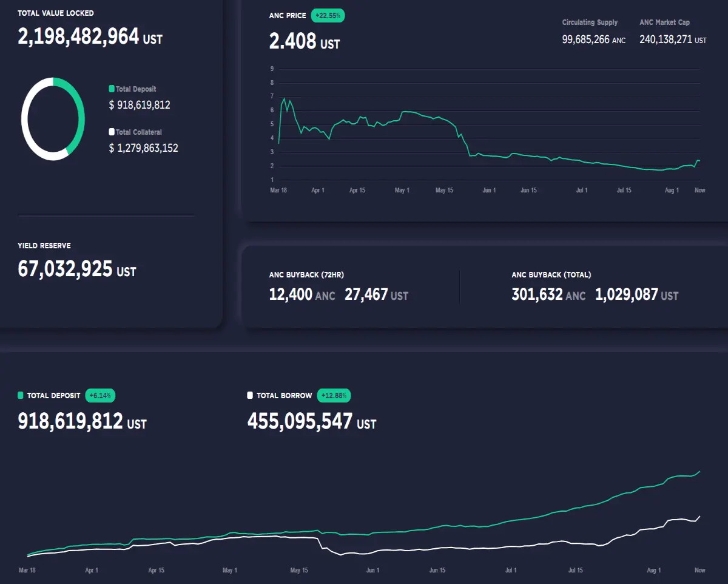Click the 'Total Collateral' legend label
728x584 pixels.
pos(139,132)
